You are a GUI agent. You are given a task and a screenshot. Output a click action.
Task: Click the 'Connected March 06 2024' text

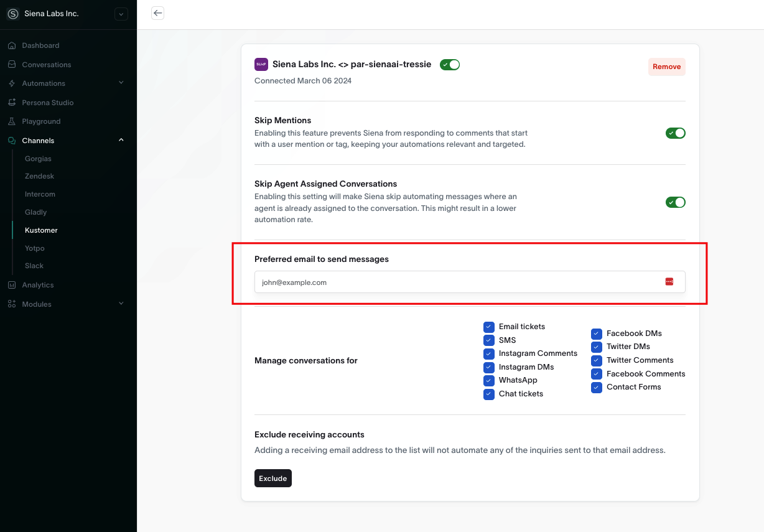303,81
